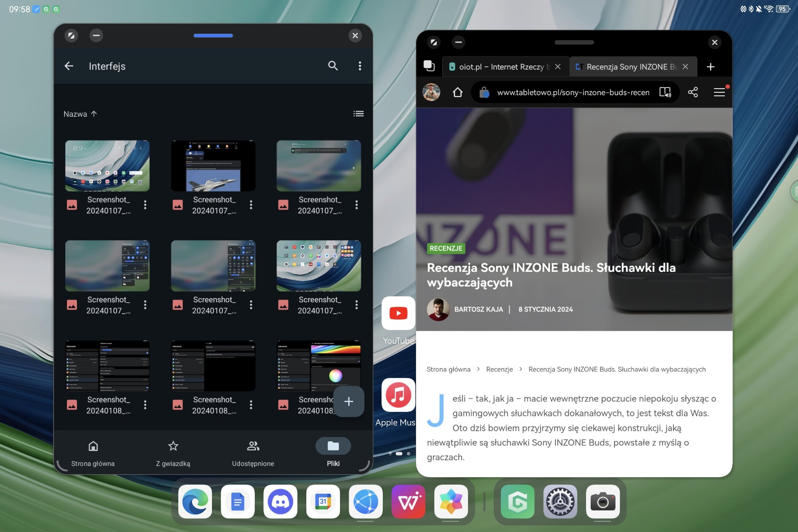Open options for the second-row middle screenshot
The width and height of the screenshot is (798, 532).
click(x=251, y=305)
